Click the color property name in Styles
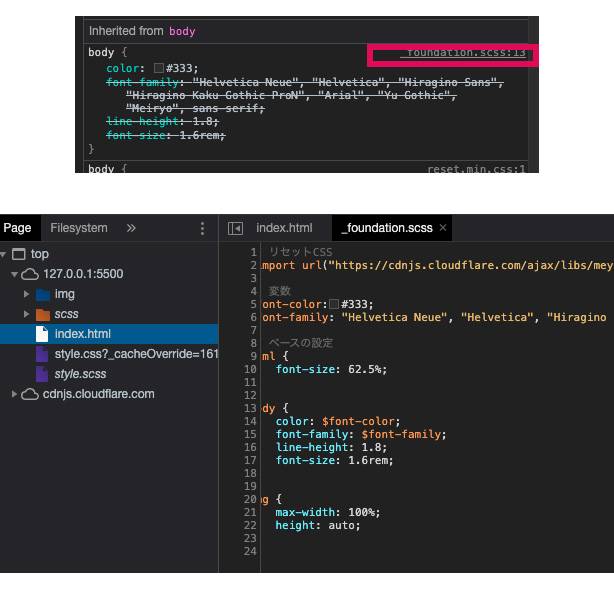The height and width of the screenshot is (600, 614). (123, 68)
